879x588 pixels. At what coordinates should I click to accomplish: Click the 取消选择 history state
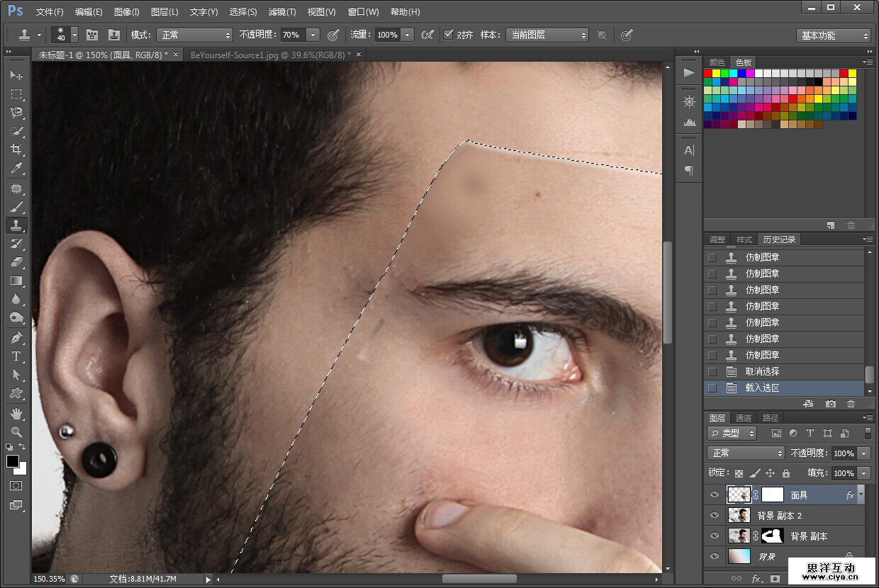click(x=762, y=371)
